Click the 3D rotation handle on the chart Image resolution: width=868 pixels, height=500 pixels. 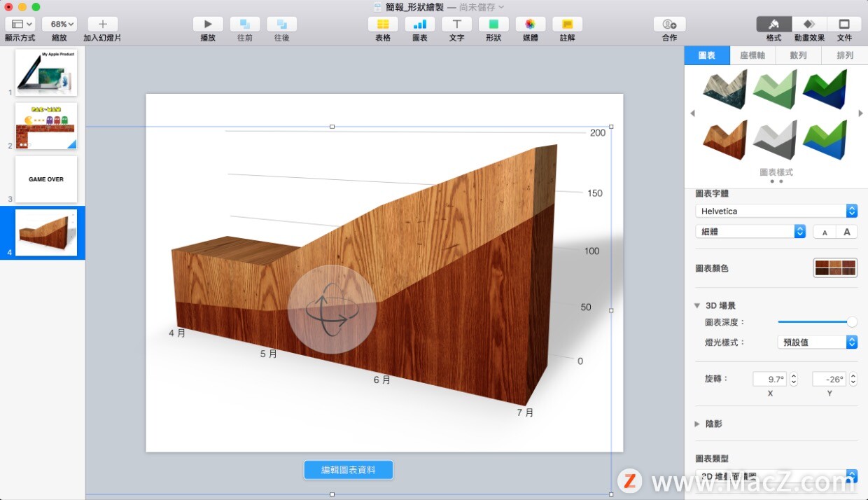coord(332,310)
